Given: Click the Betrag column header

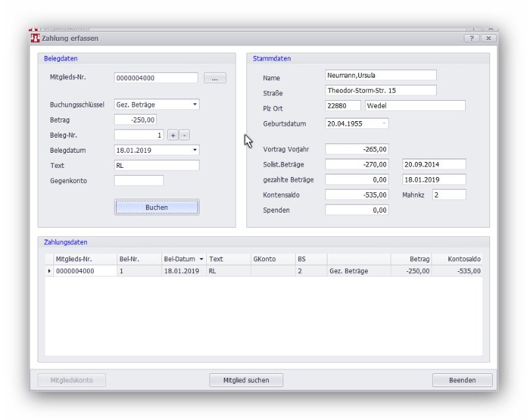Looking at the screenshot, I should tap(412, 259).
